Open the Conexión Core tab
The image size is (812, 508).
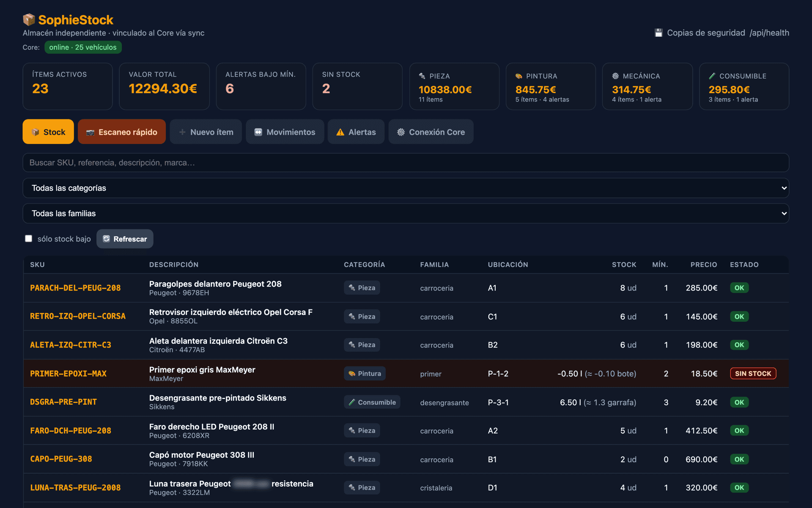[x=431, y=132]
